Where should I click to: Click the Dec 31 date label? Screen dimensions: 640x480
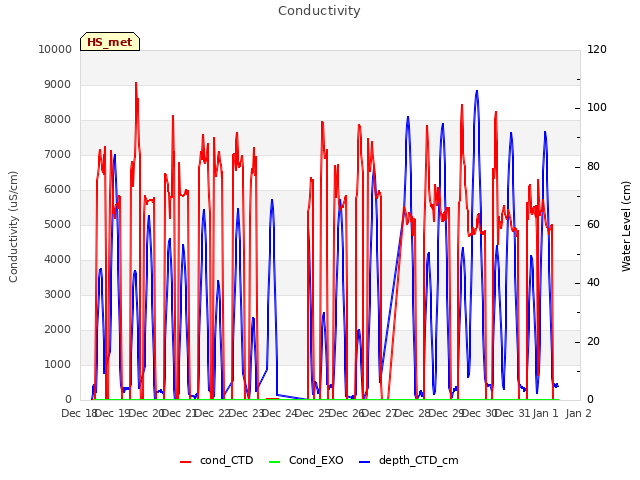(512, 413)
